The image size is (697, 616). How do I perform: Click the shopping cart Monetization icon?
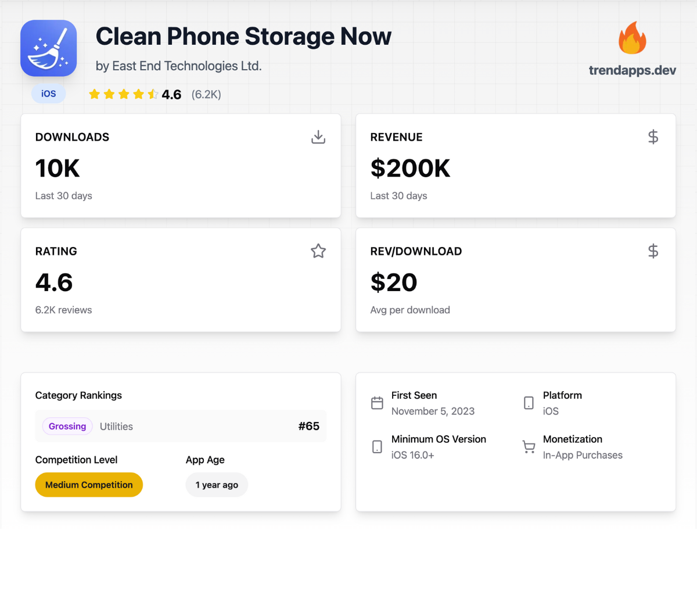pyautogui.click(x=529, y=447)
